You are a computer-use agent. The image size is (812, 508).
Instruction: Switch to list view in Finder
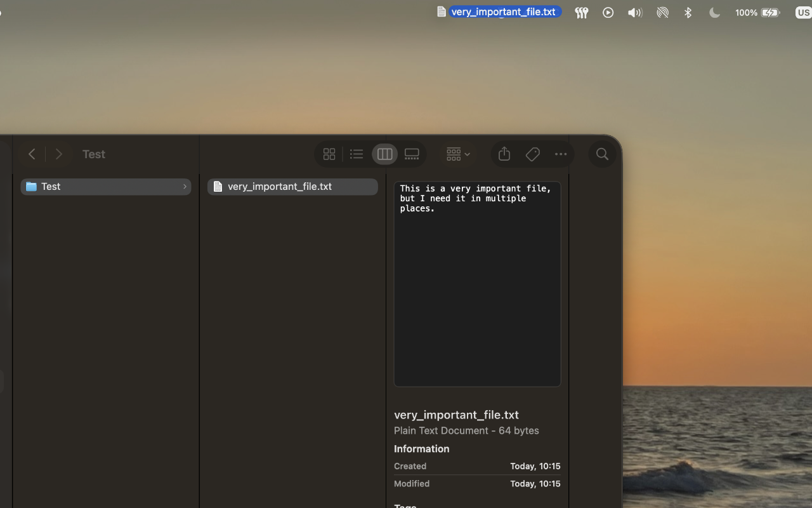click(x=356, y=154)
